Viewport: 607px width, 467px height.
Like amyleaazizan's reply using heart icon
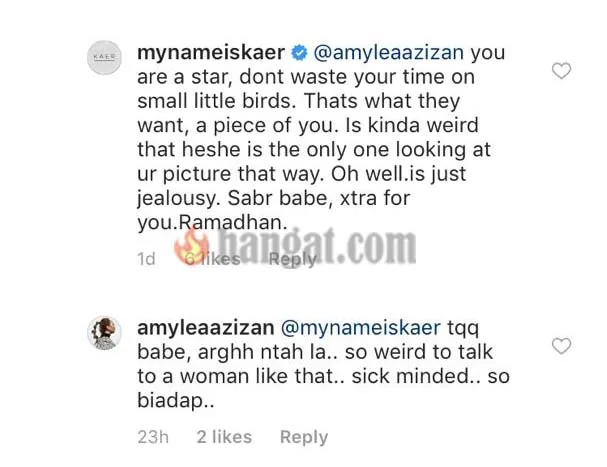point(561,346)
